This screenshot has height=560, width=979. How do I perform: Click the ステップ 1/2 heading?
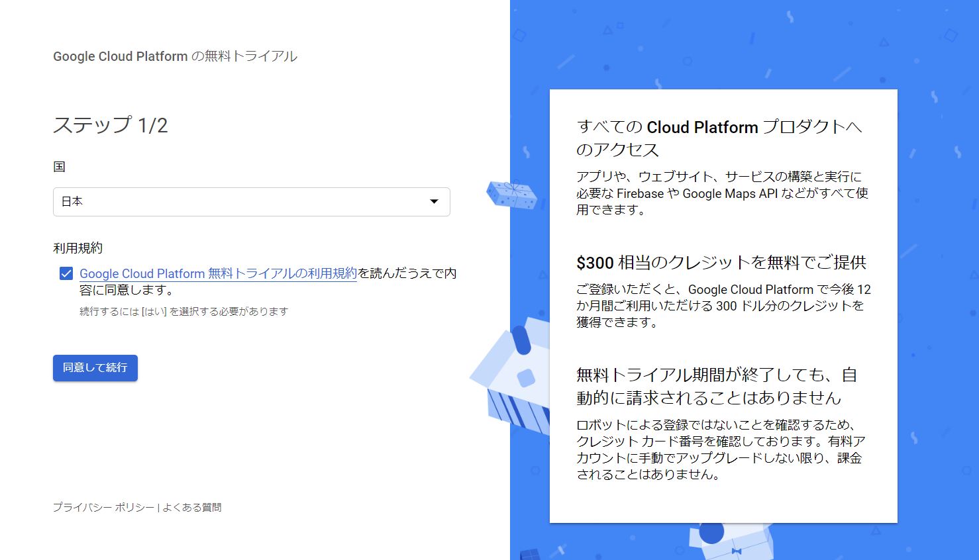click(111, 125)
